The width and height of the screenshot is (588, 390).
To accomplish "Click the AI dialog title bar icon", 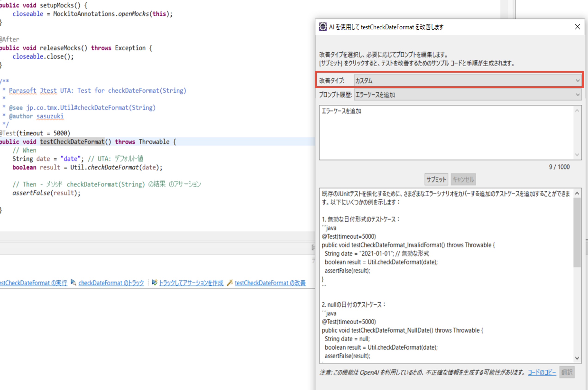I will [323, 27].
